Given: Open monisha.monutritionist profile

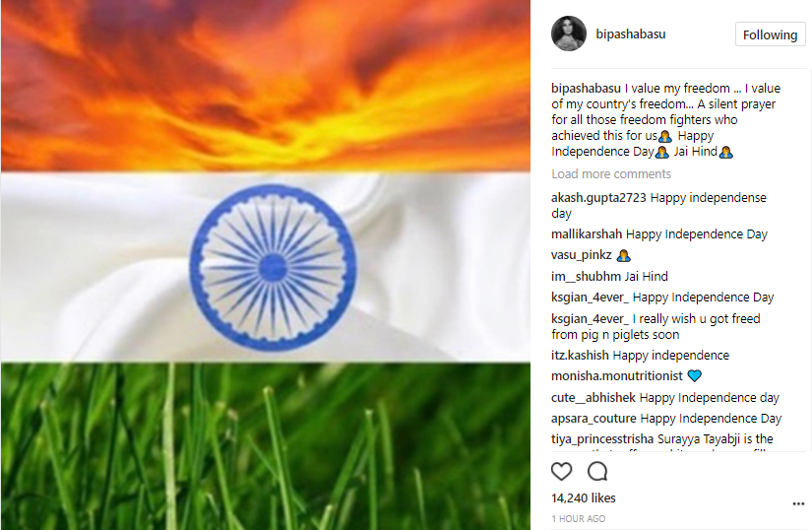Looking at the screenshot, I should (617, 376).
